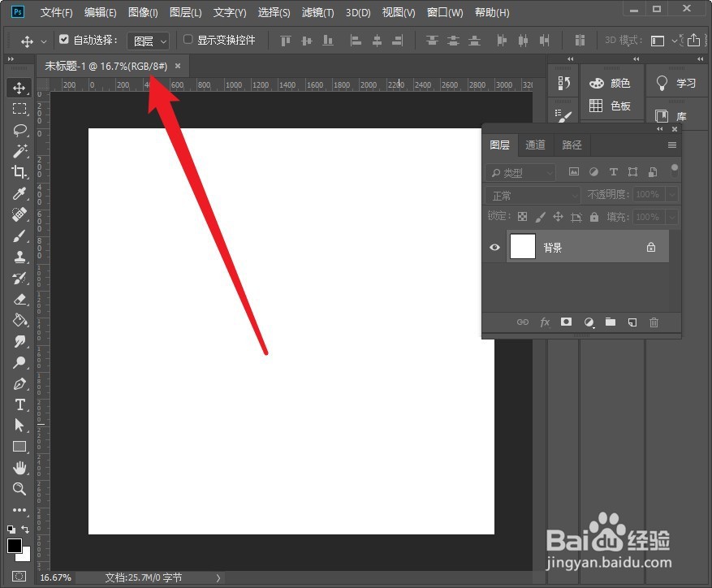Open the Edit Toolbar three-dots button
The width and height of the screenshot is (712, 588).
click(x=19, y=510)
